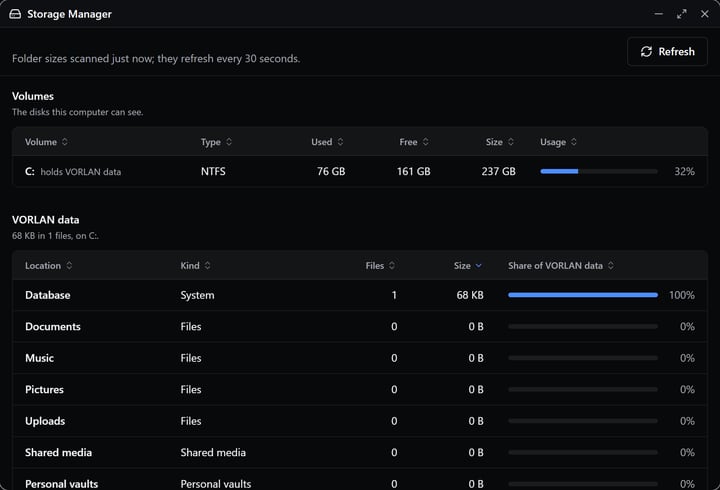Screen dimensions: 720x490
Task: Minimize the Storage Manager window
Action: 658,14
